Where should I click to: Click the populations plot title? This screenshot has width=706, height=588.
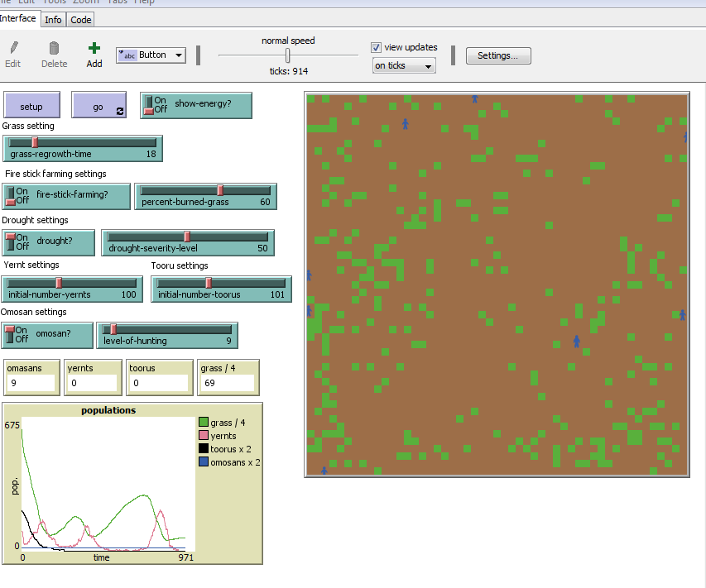click(x=108, y=410)
